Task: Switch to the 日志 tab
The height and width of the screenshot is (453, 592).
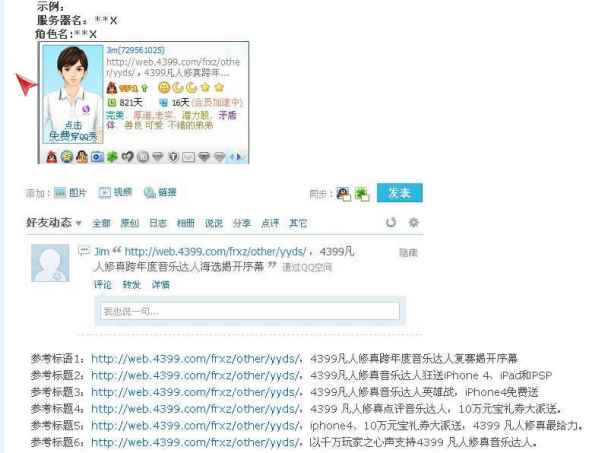Action: tap(157, 223)
